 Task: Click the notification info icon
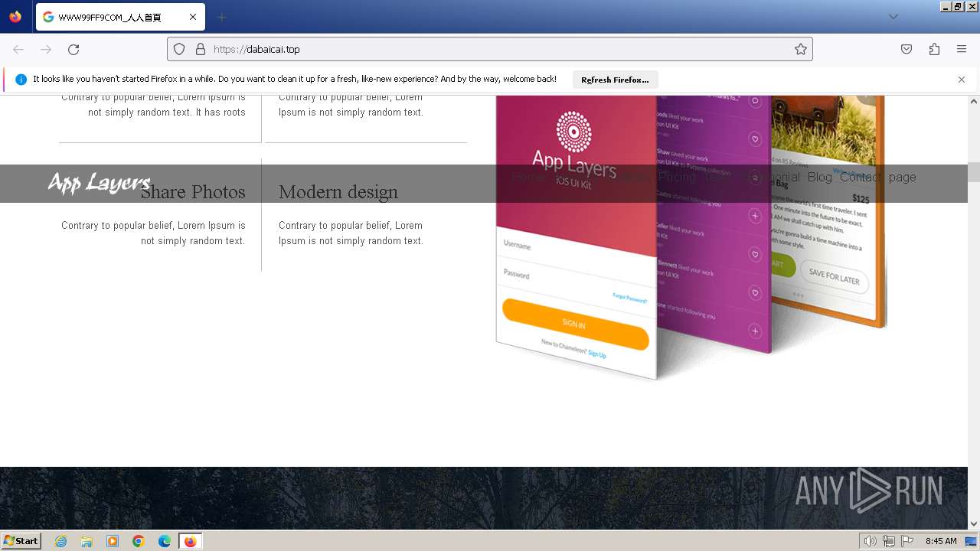pos(21,80)
